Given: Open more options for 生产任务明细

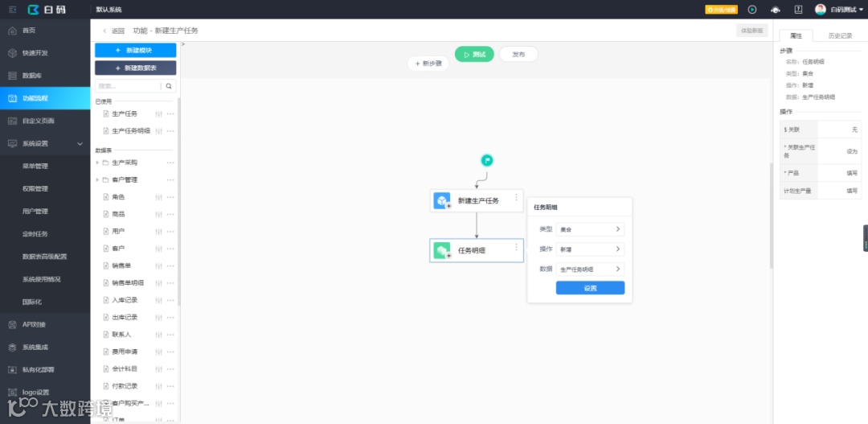Looking at the screenshot, I should pos(170,131).
